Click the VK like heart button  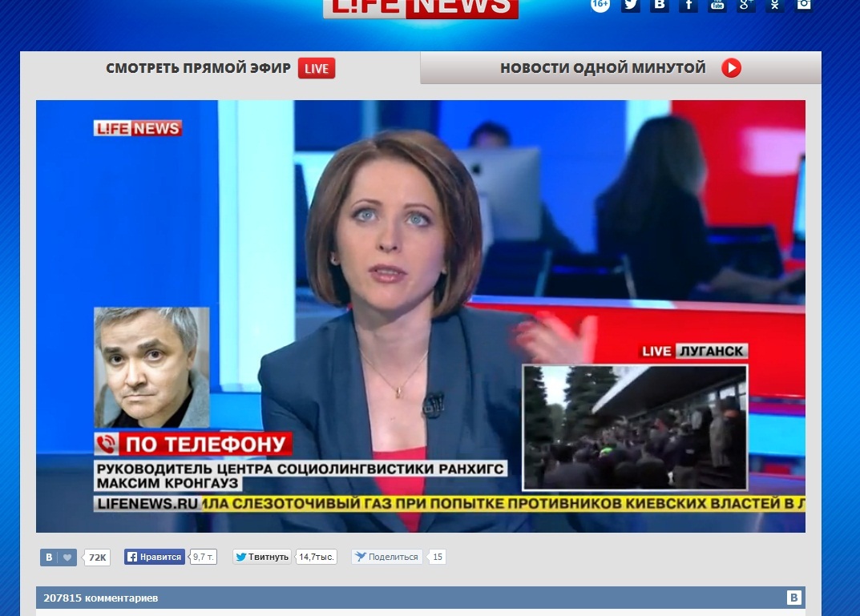[x=59, y=558]
